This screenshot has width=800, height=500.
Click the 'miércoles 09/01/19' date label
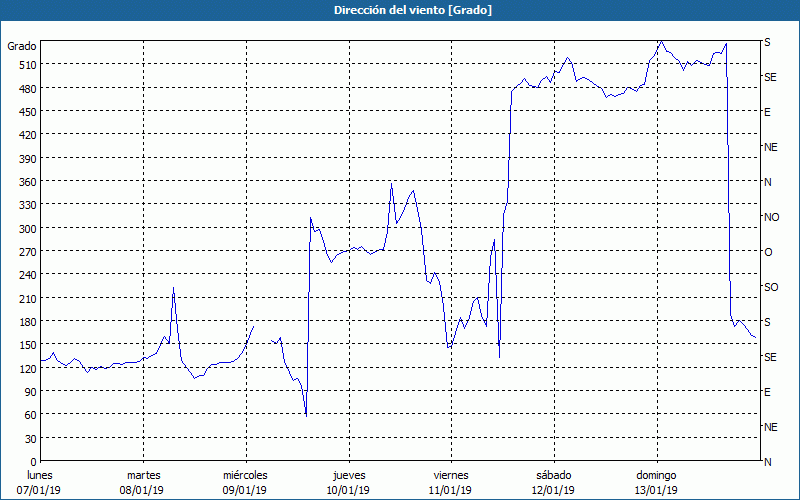click(245, 483)
